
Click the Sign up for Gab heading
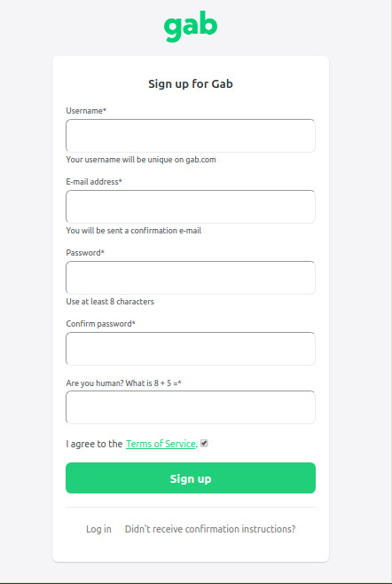click(191, 83)
